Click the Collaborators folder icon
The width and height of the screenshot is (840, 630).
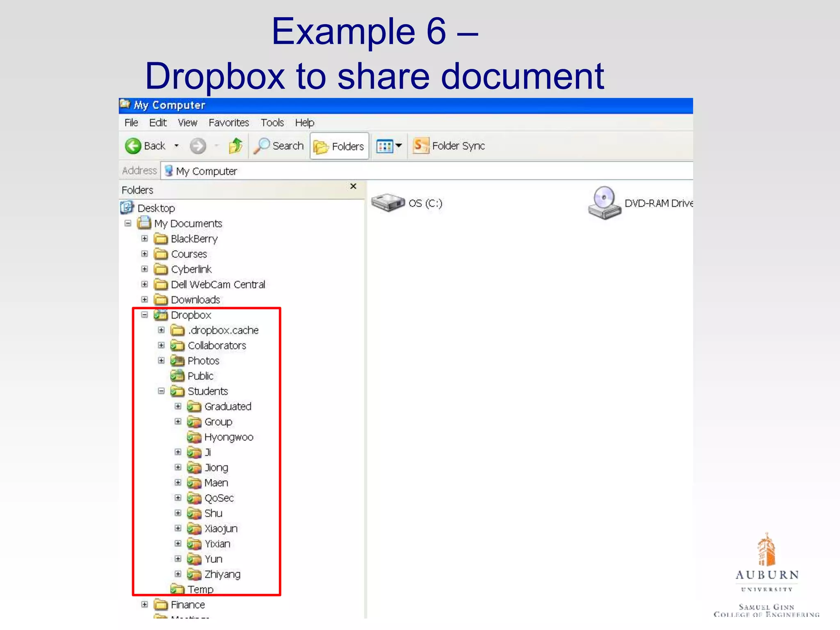pos(178,345)
